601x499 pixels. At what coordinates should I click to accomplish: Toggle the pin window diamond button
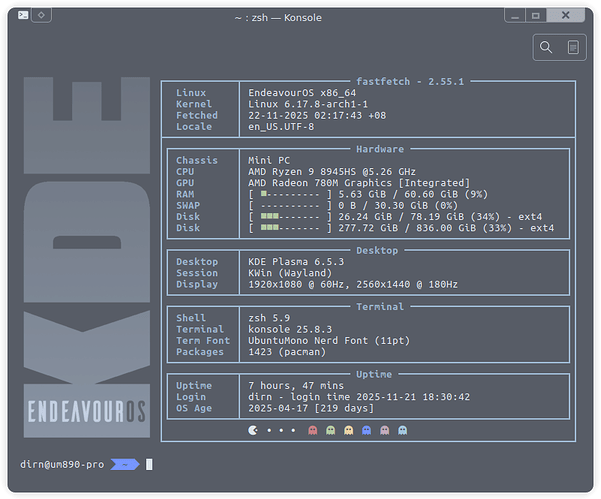(x=39, y=15)
